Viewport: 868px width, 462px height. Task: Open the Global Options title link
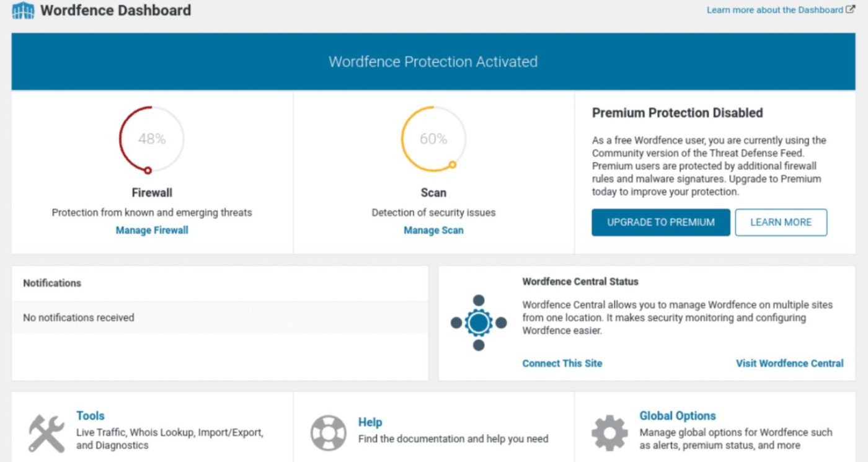coord(678,415)
